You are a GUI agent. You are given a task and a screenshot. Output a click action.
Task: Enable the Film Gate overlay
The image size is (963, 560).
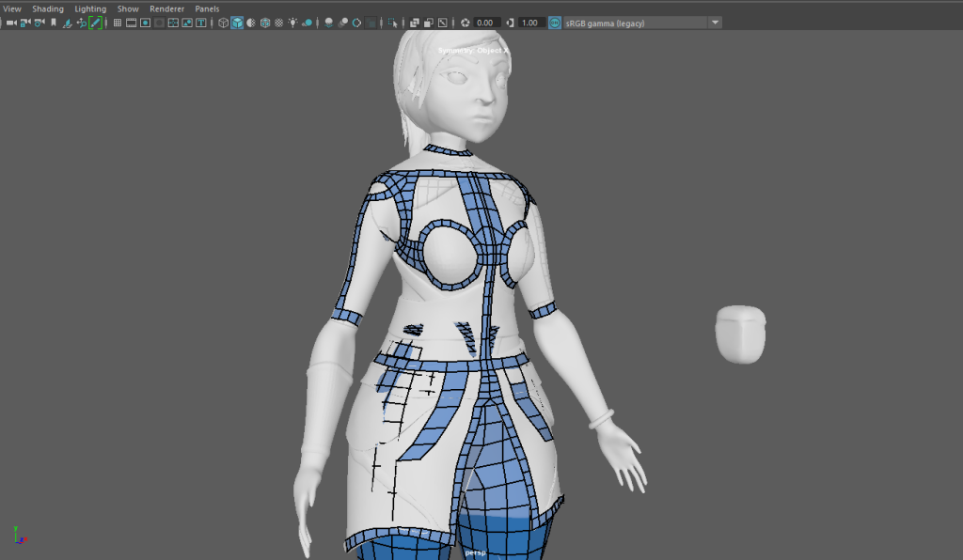tap(132, 23)
